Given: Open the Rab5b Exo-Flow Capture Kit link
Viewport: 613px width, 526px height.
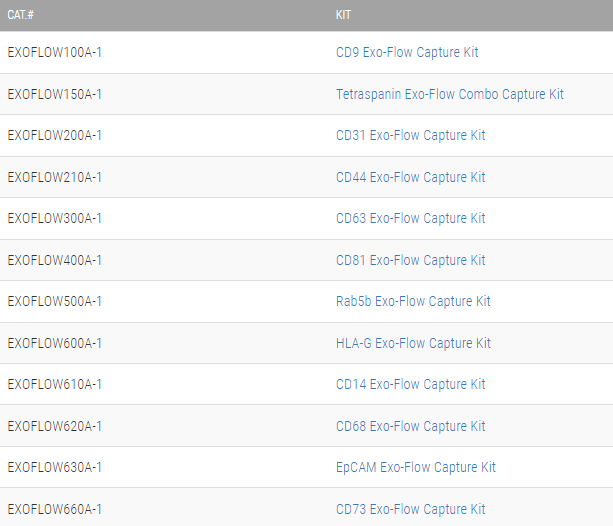Looking at the screenshot, I should [x=413, y=301].
